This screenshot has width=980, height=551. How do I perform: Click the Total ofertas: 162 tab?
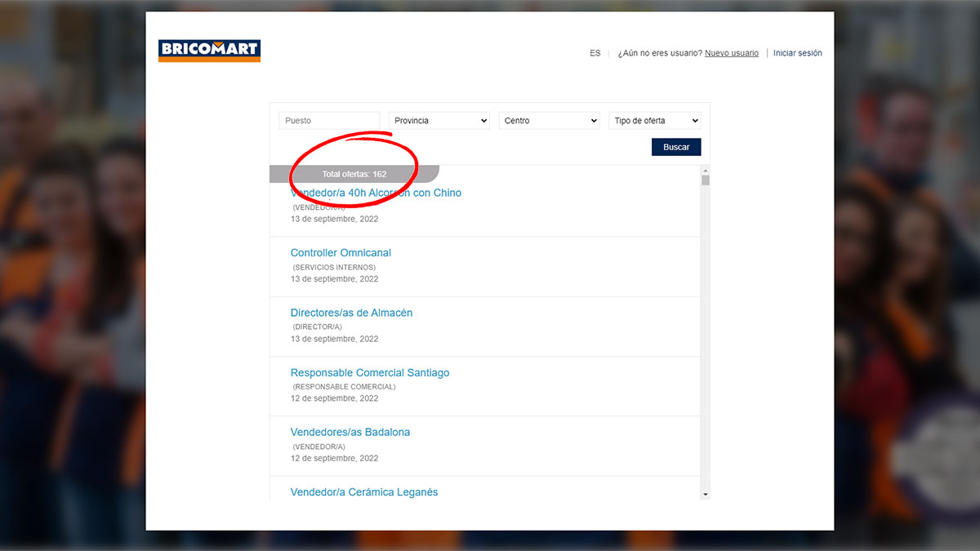pos(354,174)
